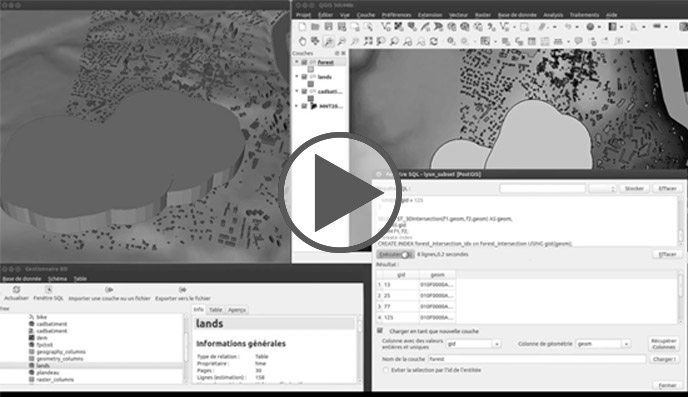The height and width of the screenshot is (397, 688).
Task: Uncheck Charger en tant que nouvelle couche
Action: tap(380, 331)
